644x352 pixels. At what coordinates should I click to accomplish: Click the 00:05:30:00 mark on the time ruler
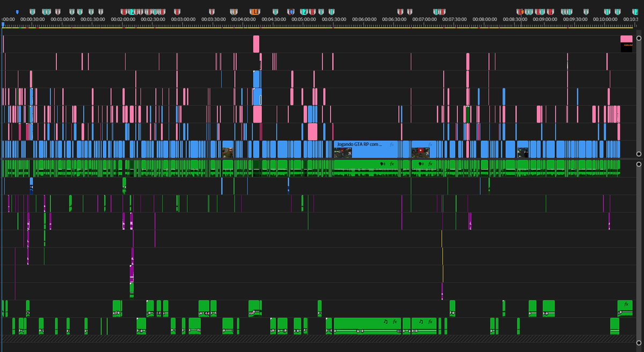click(x=334, y=19)
